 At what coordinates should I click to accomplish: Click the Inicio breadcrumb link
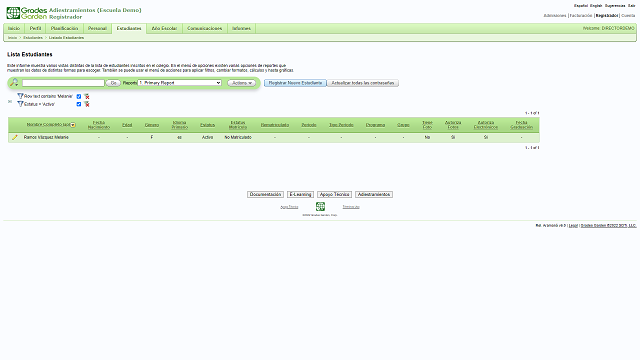pos(13,38)
